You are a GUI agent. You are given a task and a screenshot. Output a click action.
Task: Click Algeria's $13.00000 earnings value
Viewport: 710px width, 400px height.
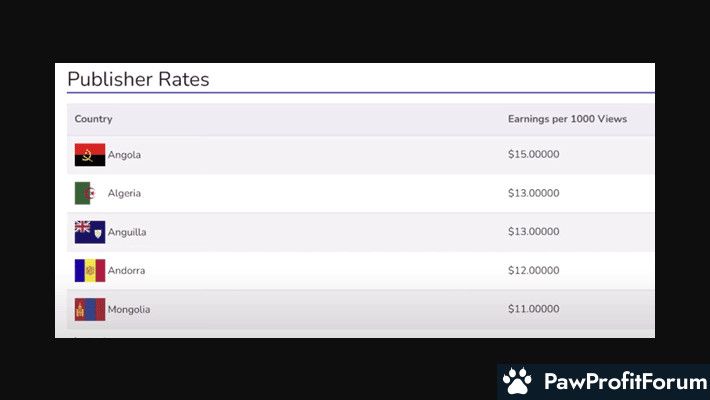533,193
